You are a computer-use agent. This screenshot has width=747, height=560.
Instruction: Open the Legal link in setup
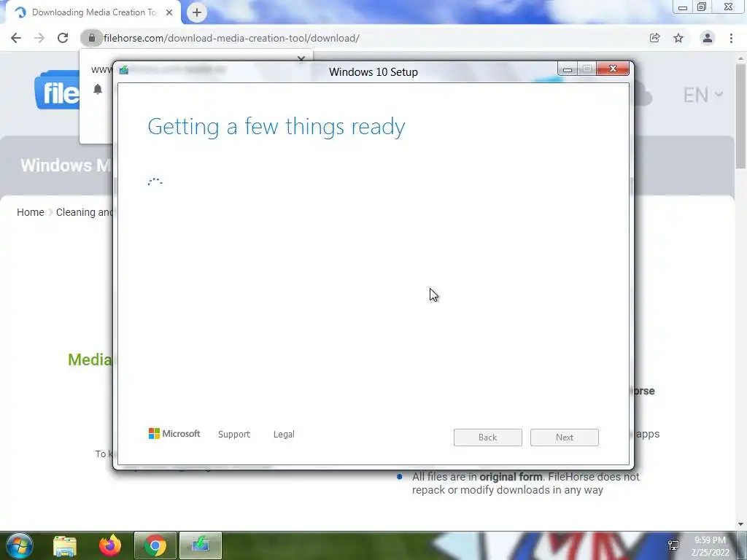pyautogui.click(x=284, y=435)
